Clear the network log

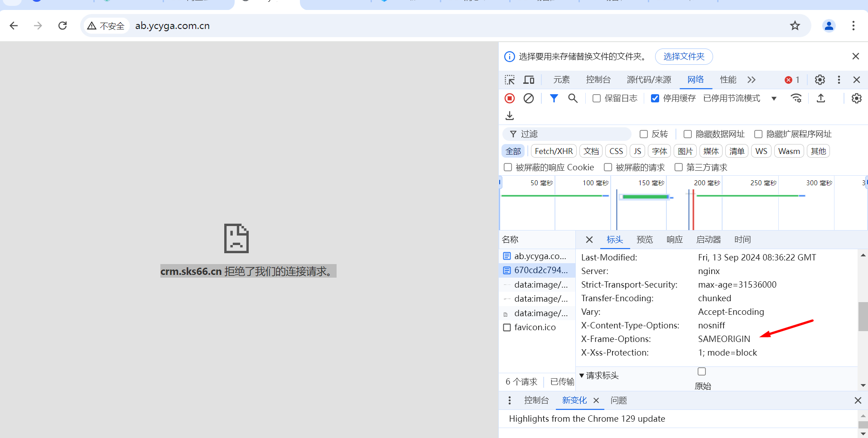click(x=528, y=98)
